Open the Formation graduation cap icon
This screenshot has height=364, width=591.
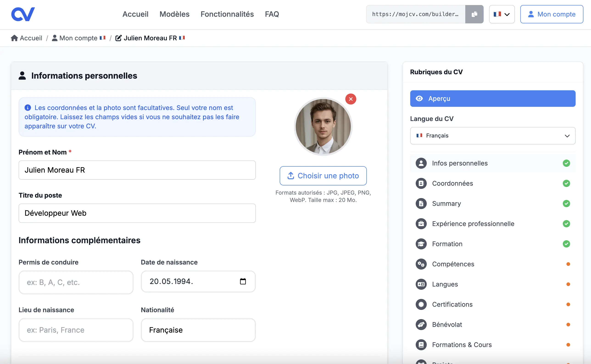(x=421, y=244)
